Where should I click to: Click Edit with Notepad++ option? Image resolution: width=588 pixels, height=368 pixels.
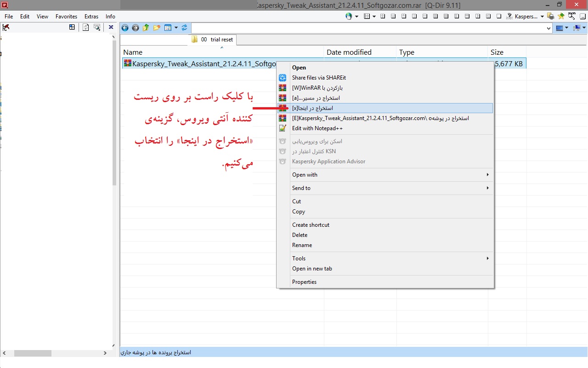(317, 128)
